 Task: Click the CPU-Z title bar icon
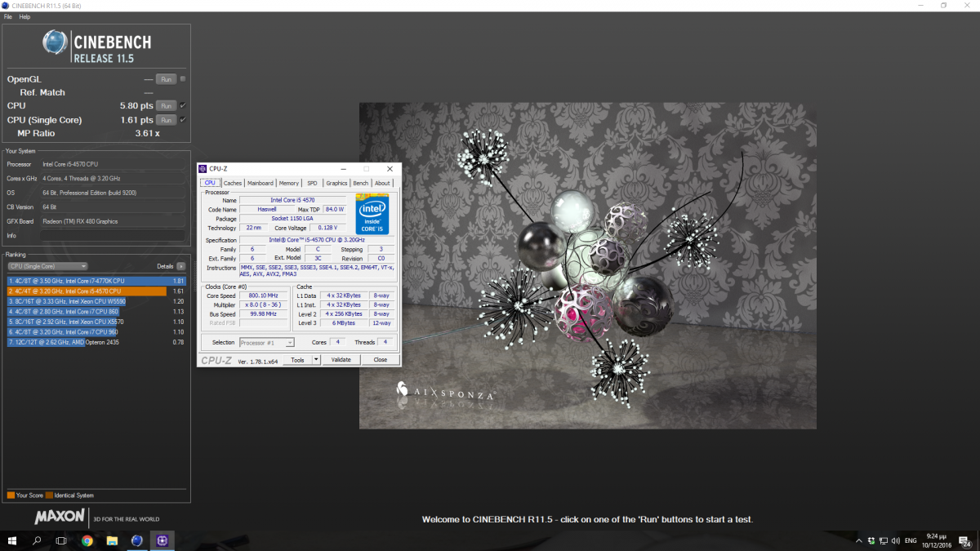203,169
